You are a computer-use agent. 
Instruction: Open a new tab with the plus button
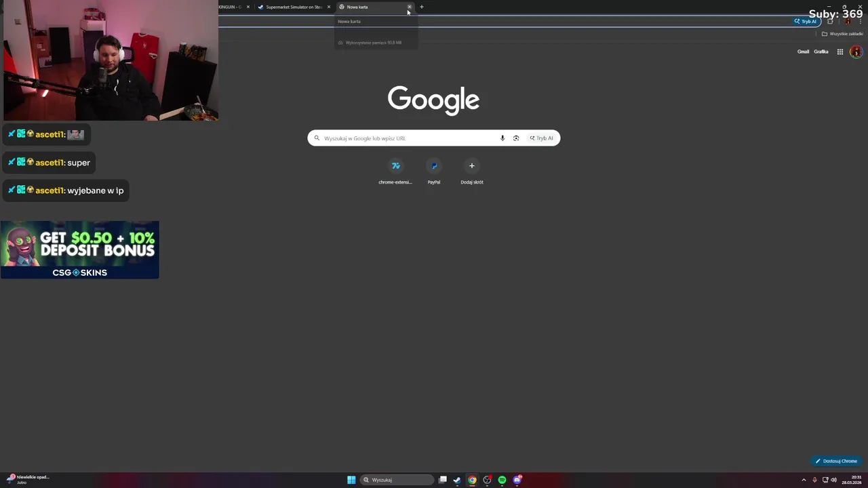tap(421, 7)
